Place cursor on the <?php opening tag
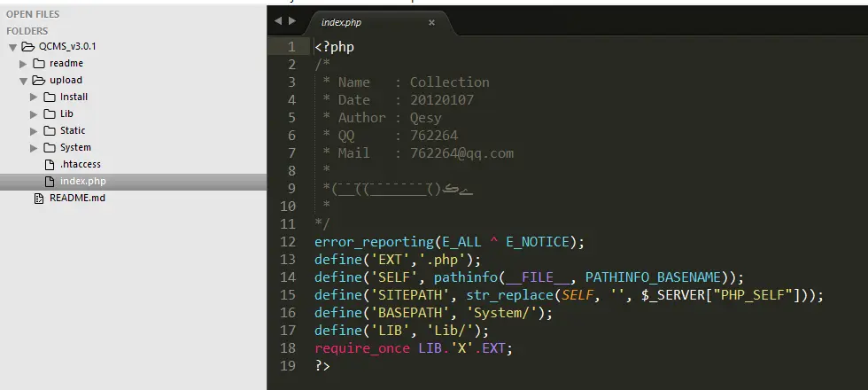The image size is (868, 390). (x=335, y=47)
